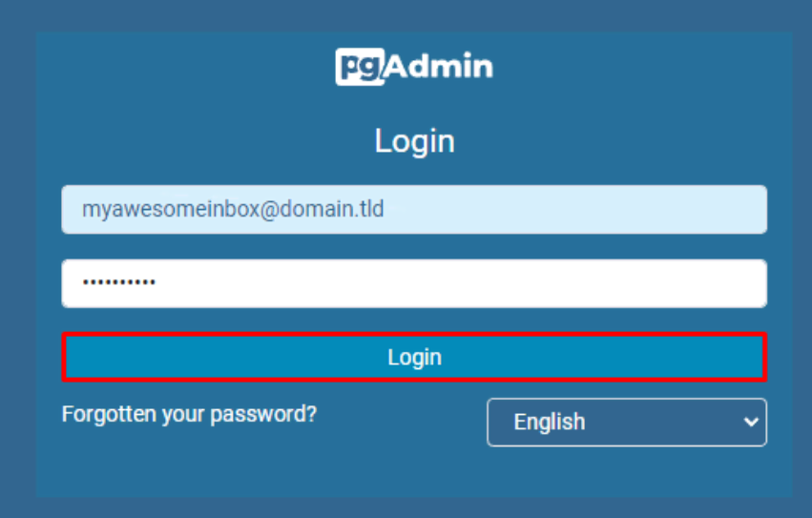812x518 pixels.
Task: Click the white "pg" box in logo
Action: (x=359, y=68)
